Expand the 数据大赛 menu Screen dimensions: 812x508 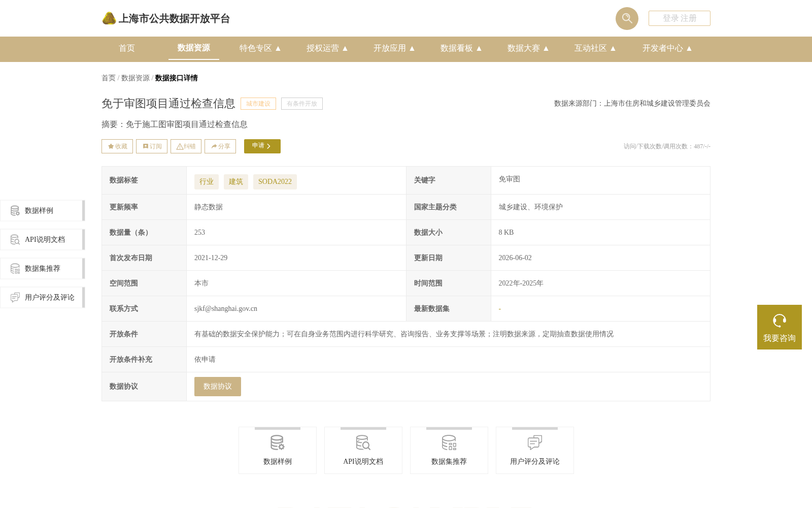[528, 48]
